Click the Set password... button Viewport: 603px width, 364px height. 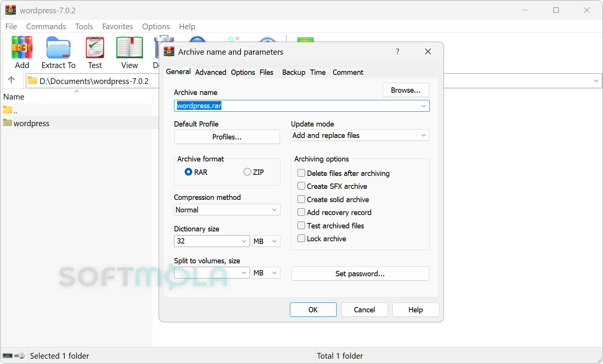click(360, 274)
